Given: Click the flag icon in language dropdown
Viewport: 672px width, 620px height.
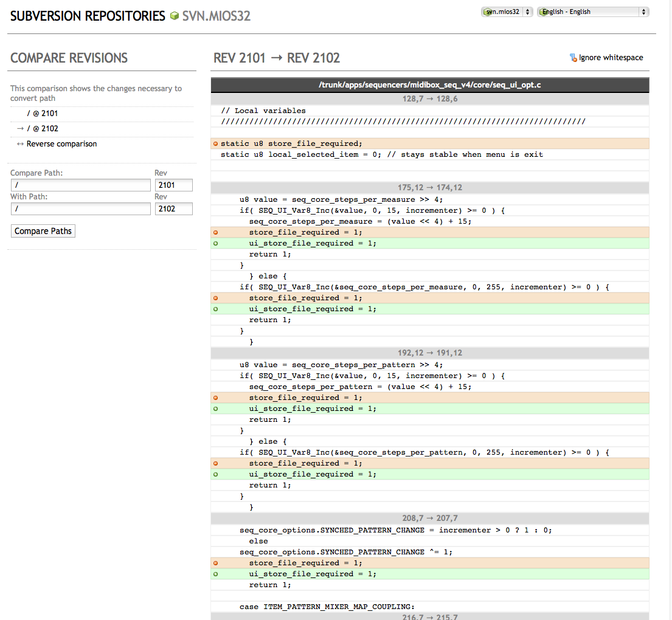Looking at the screenshot, I should [543, 12].
